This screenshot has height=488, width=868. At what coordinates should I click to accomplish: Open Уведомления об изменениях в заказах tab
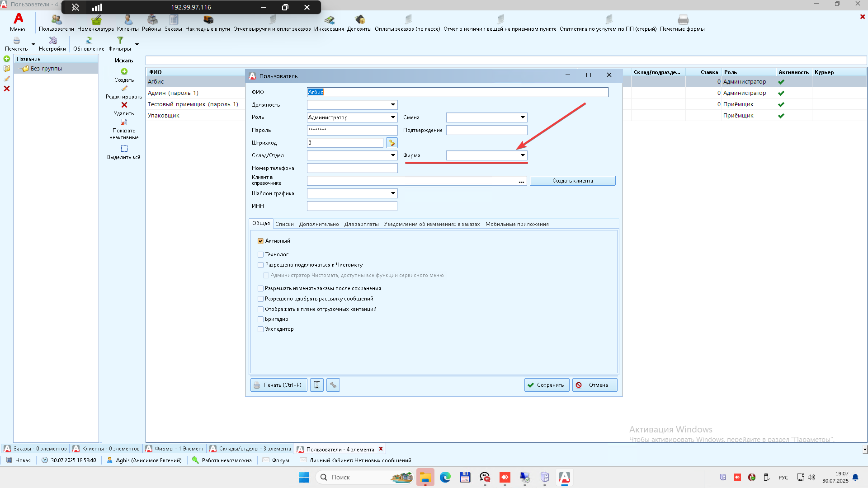[x=432, y=224]
